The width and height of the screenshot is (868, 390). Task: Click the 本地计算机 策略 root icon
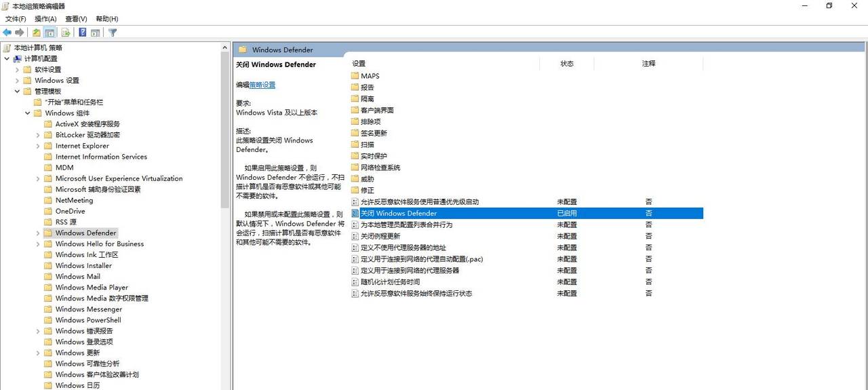[x=7, y=47]
